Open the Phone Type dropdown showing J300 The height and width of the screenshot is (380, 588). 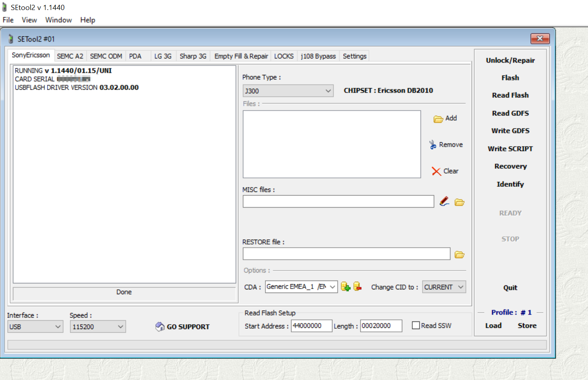click(288, 91)
